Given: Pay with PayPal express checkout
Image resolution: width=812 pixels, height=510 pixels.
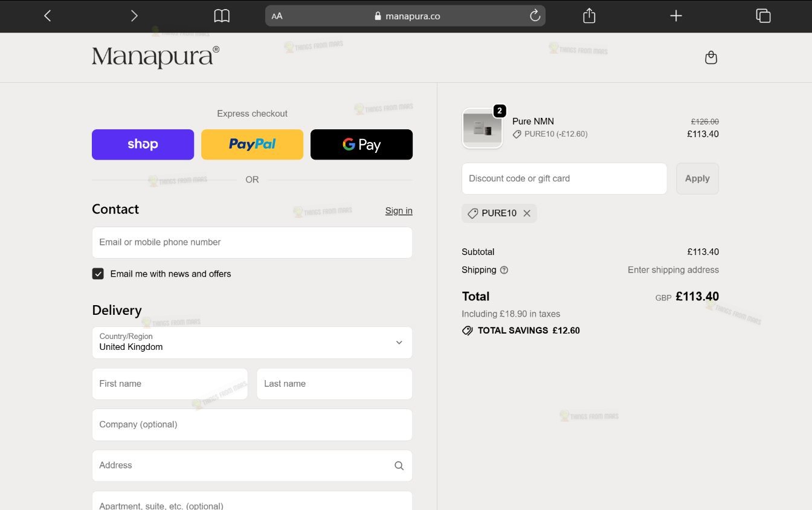Looking at the screenshot, I should pyautogui.click(x=252, y=144).
